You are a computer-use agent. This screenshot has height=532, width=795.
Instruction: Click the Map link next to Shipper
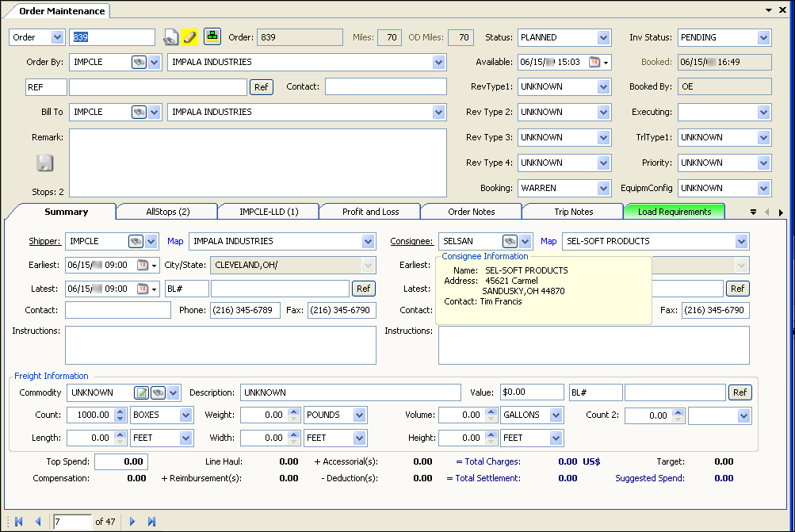(x=174, y=241)
